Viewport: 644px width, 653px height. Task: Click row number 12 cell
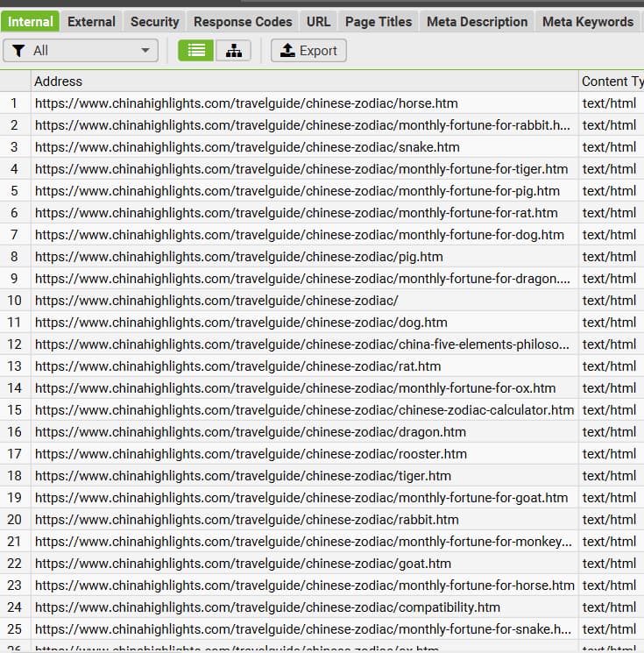tap(15, 344)
